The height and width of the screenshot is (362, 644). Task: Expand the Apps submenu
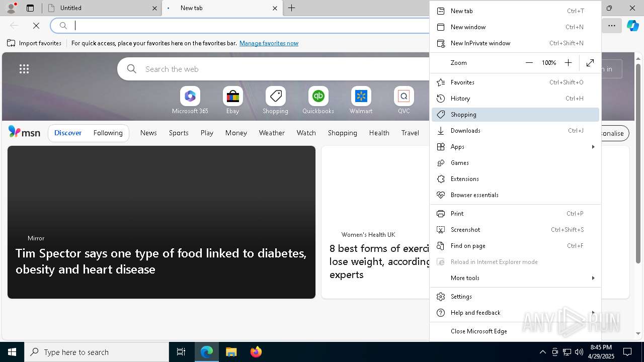click(x=515, y=147)
